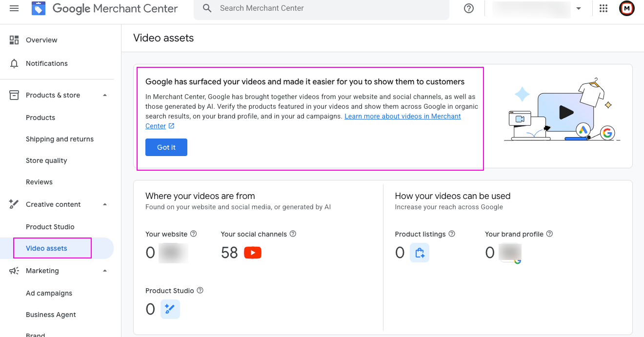This screenshot has height=337, width=644.
Task: Focus the Search Merchant Center field
Action: pos(321,8)
